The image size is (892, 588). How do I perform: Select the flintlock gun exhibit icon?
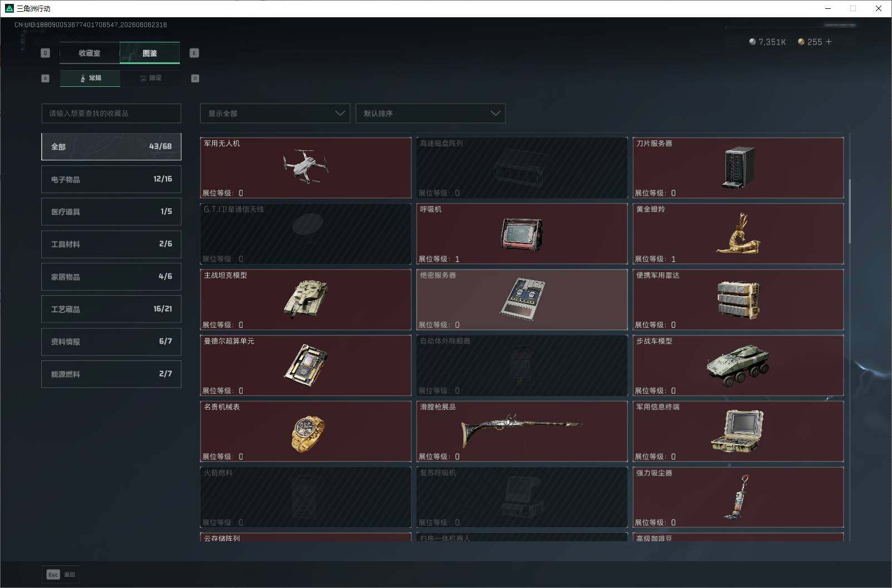point(521,428)
